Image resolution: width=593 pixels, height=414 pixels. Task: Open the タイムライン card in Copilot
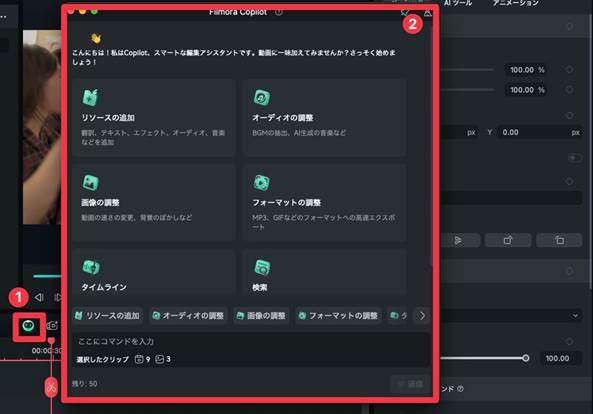pyautogui.click(x=154, y=272)
